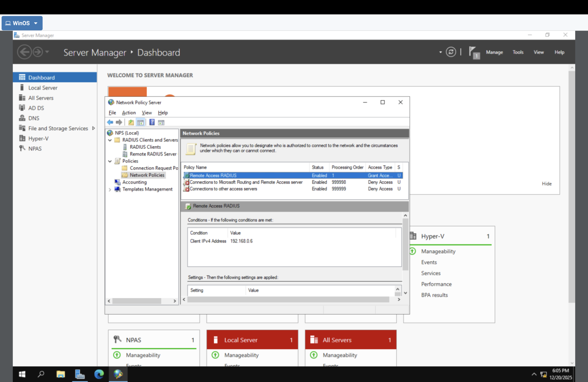Open the Action menu in Network Policy Server
This screenshot has height=382, width=588.
[x=128, y=112]
